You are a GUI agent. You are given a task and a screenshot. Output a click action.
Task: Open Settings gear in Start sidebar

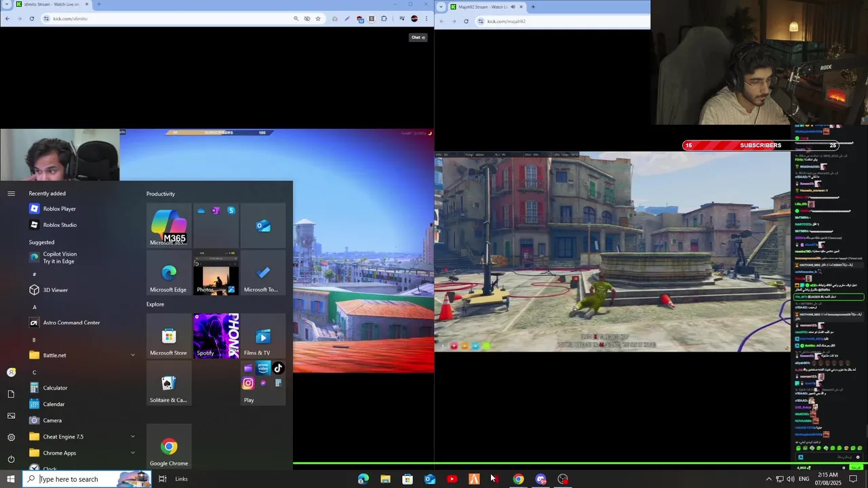tap(11, 437)
